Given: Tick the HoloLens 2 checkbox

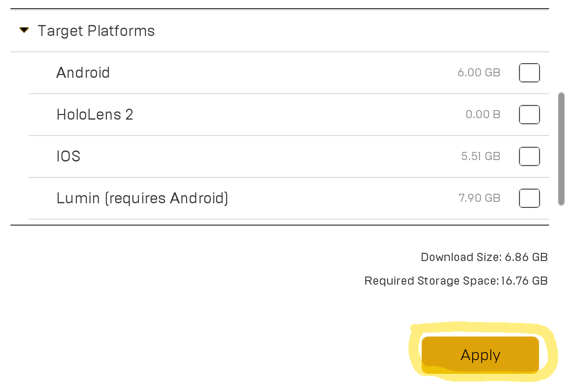Looking at the screenshot, I should (x=530, y=115).
